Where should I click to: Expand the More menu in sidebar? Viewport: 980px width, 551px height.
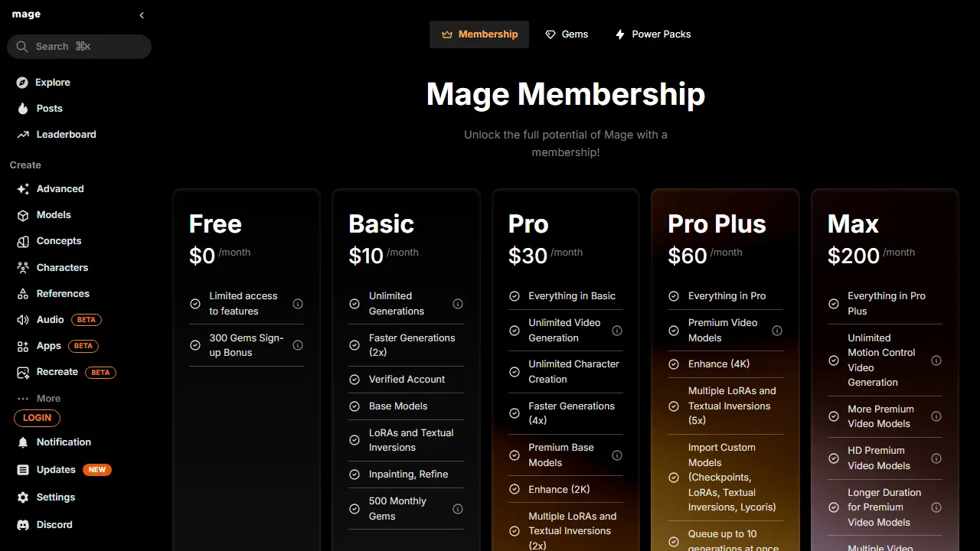[39, 399]
